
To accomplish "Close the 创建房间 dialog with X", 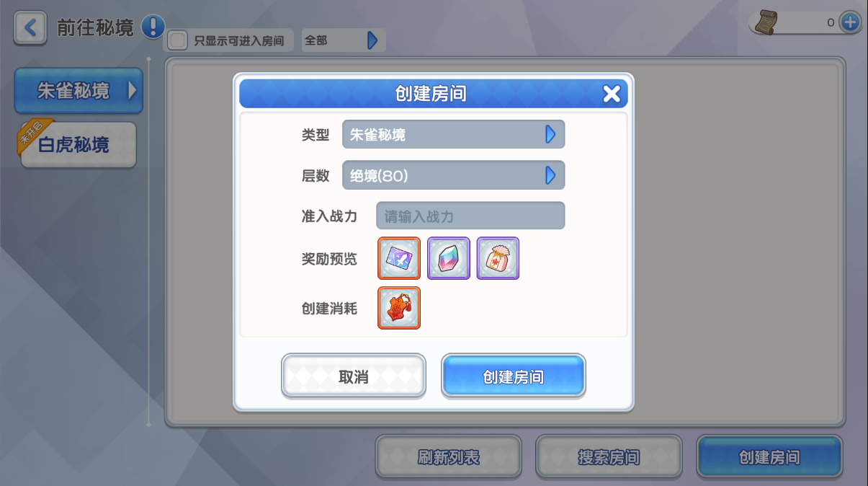I will (612, 94).
